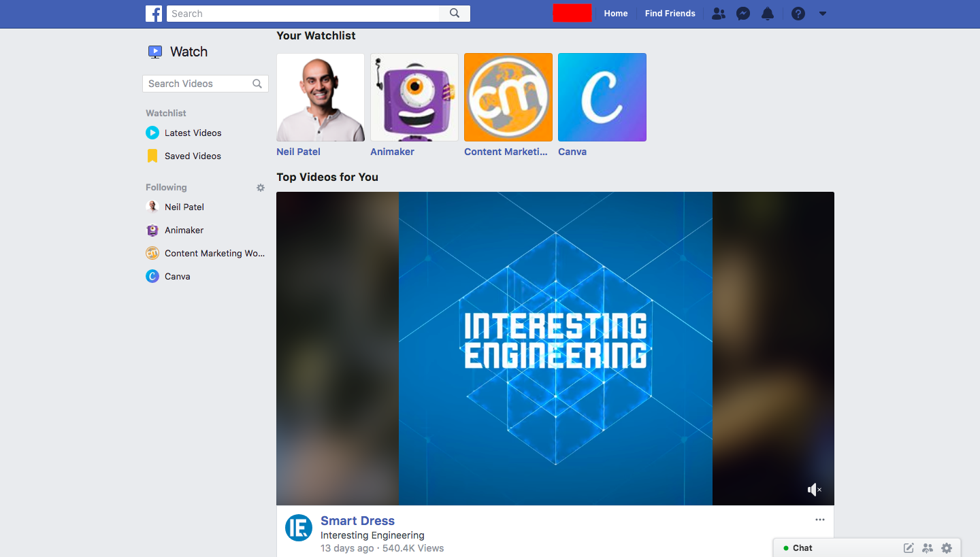Open the Following settings gear icon
Viewport: 980px width, 557px height.
pyautogui.click(x=261, y=188)
